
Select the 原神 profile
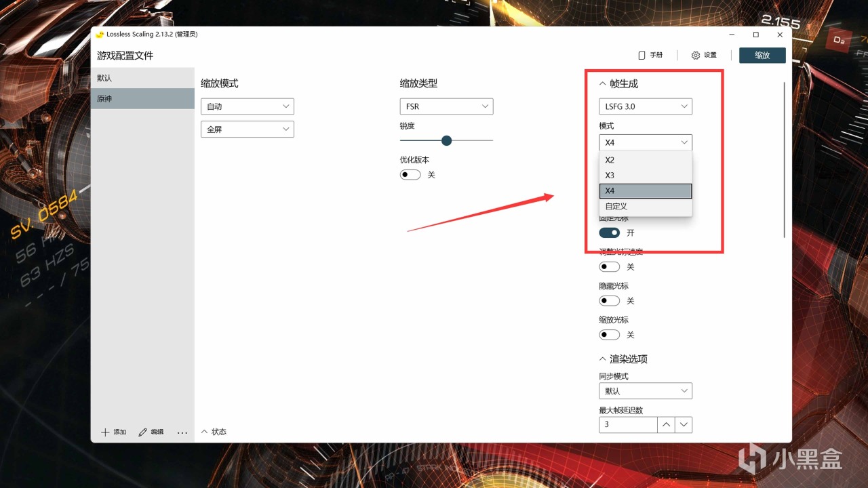tap(142, 99)
